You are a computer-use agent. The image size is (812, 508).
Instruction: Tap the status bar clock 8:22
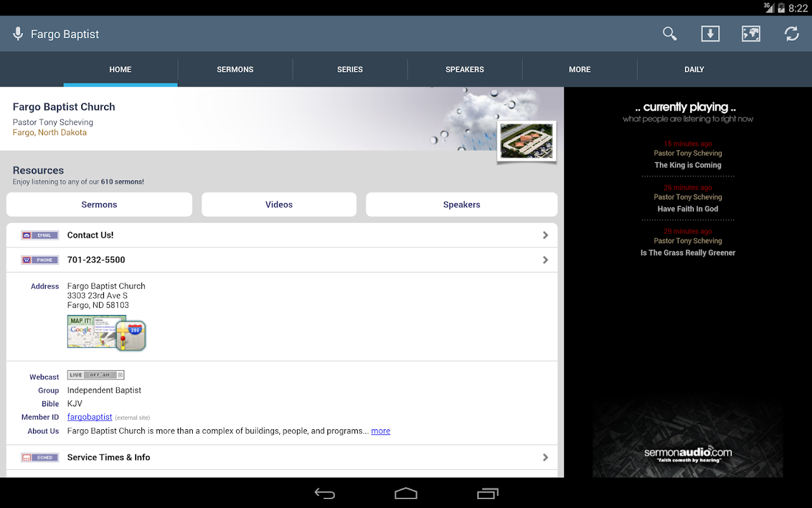[x=798, y=8]
